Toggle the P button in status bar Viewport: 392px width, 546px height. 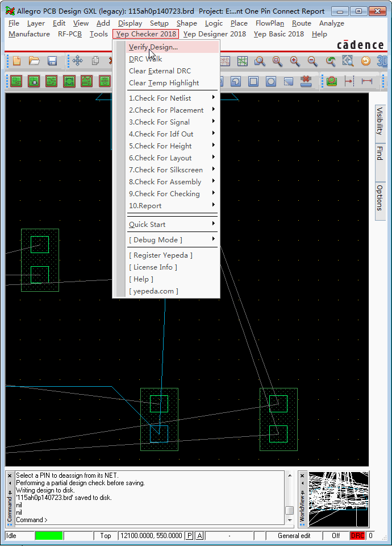click(190, 536)
